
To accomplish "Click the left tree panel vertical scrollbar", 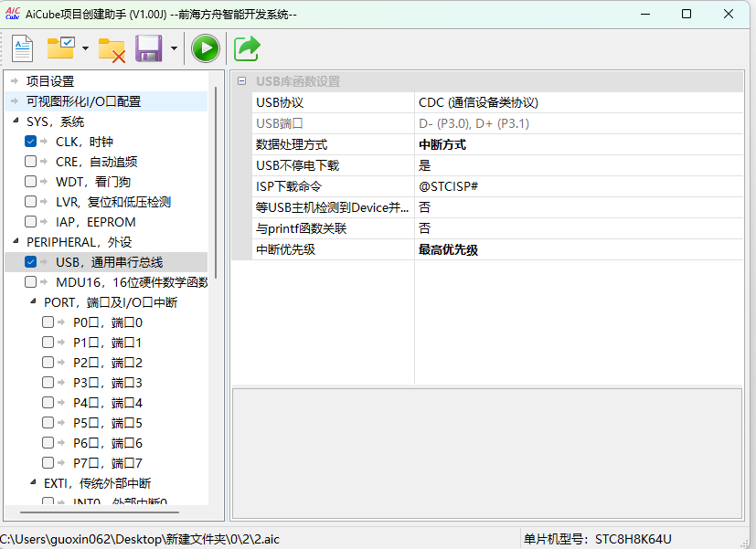I will [x=216, y=183].
